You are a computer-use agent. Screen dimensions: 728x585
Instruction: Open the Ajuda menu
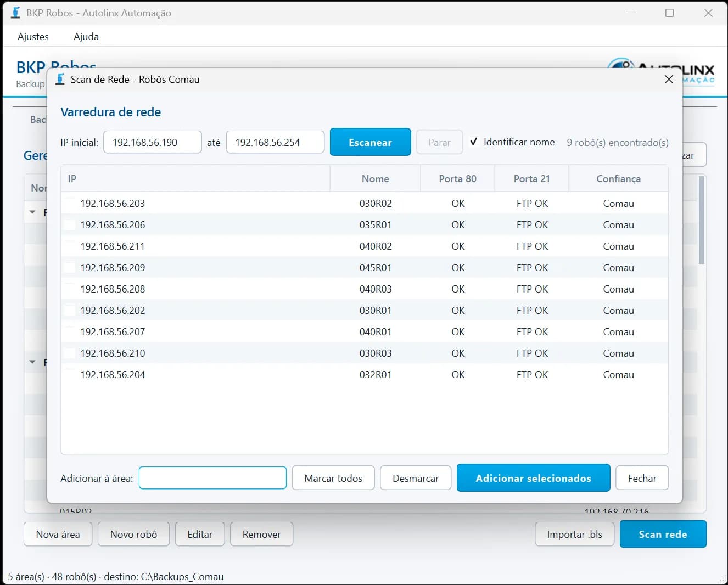click(86, 36)
